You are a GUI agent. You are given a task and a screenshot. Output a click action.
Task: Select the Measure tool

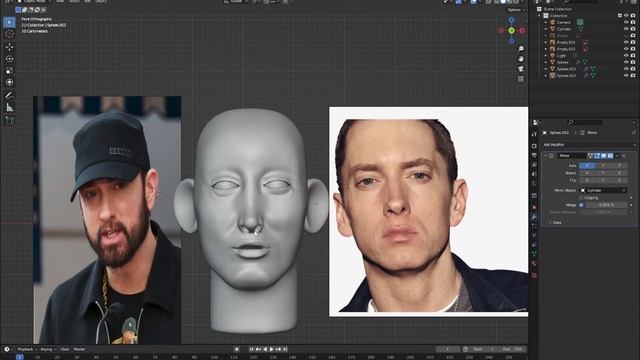9,108
